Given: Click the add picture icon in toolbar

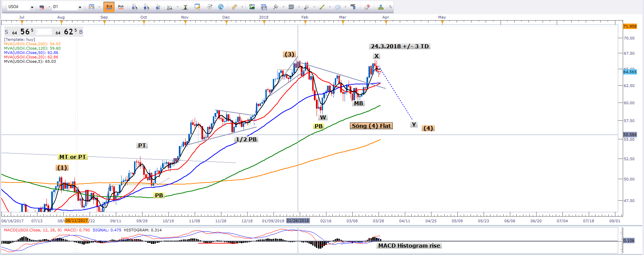Looking at the screenshot, I should click(252, 7).
